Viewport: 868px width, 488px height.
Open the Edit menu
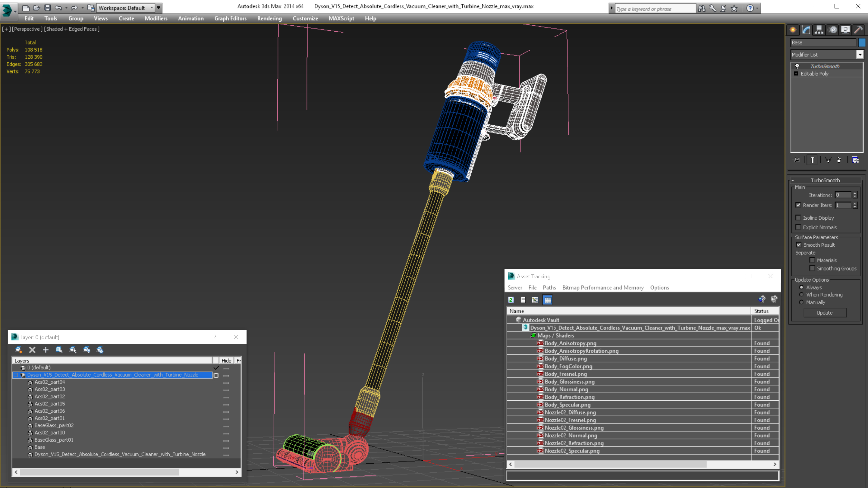click(29, 18)
